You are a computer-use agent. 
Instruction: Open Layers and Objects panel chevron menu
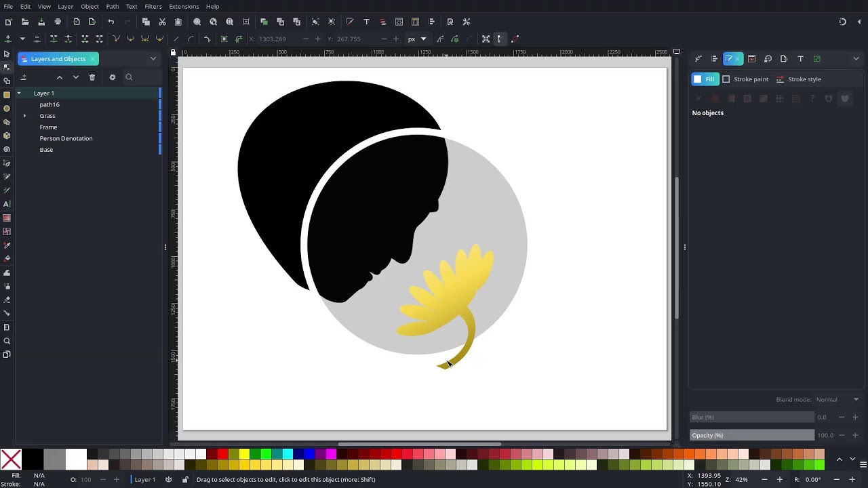[x=153, y=59]
